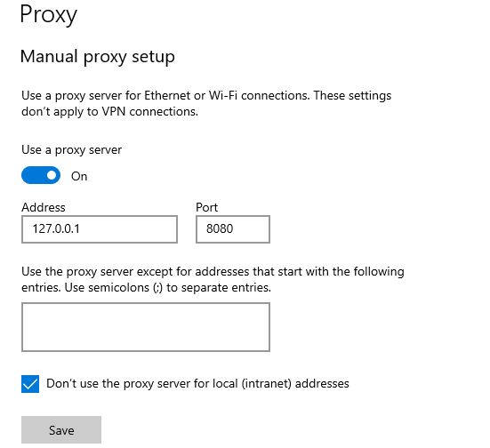Click the empty proxy exceptions text box

click(x=146, y=327)
